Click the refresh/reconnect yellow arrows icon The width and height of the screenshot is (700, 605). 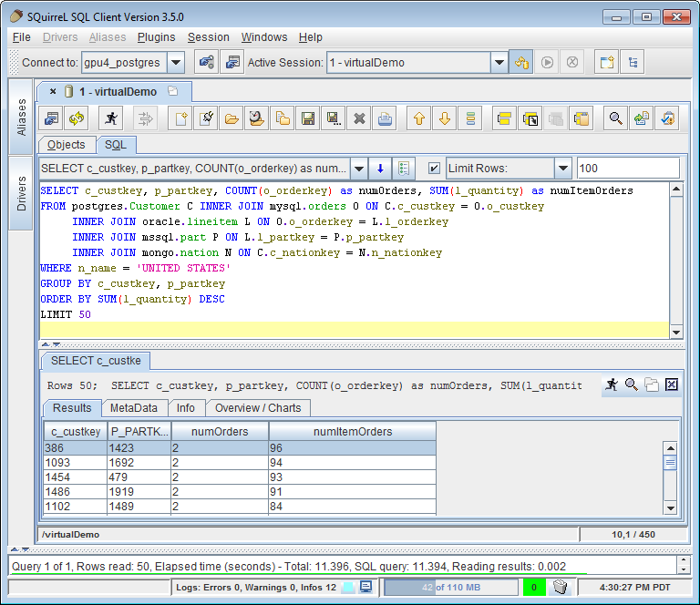pos(77,118)
